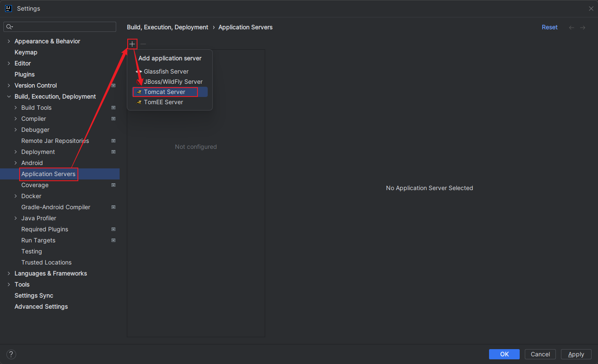Screen dimensions: 598x364
Task: Collapse Build, Execution, Deployment section
Action: (x=9, y=97)
